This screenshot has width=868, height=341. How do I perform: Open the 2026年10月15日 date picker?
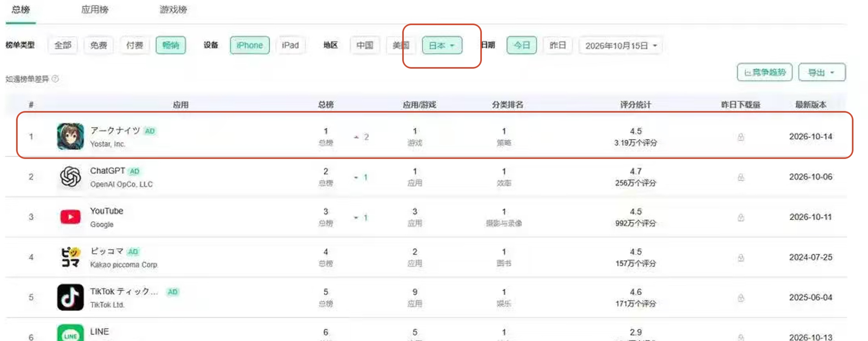coord(621,46)
